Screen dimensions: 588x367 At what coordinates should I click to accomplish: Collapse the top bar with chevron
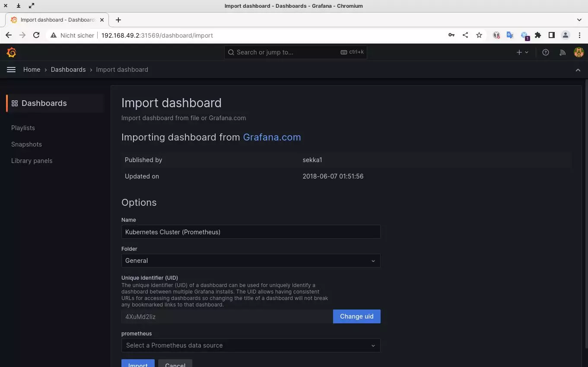coord(578,70)
